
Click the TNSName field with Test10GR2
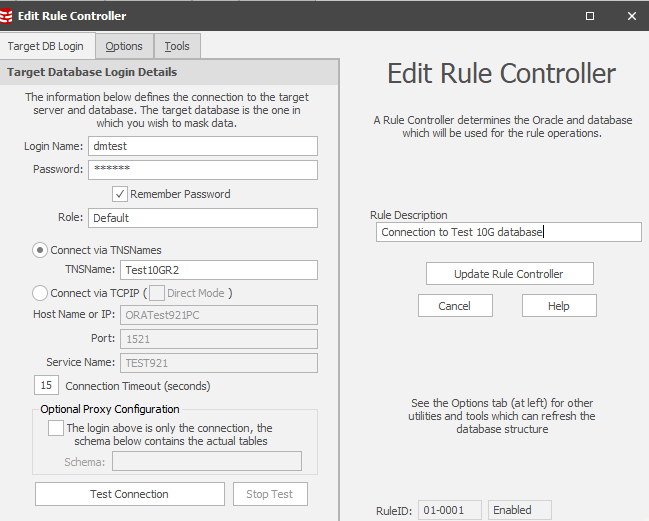coord(218,270)
